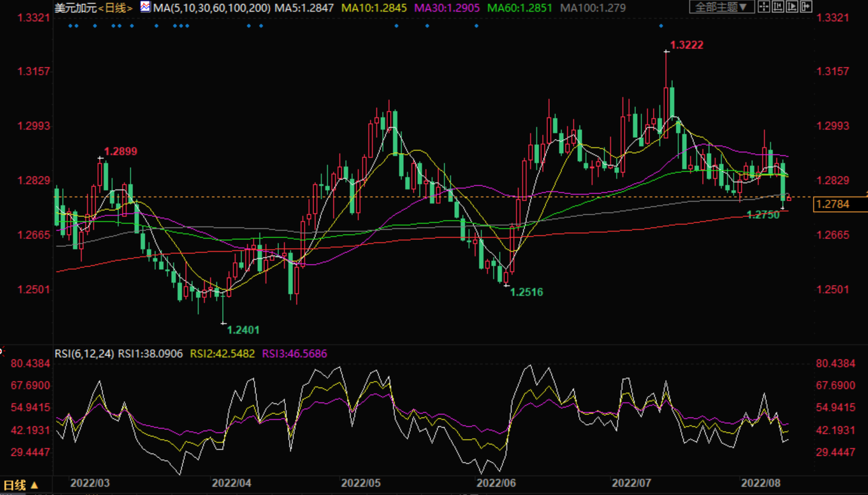Click the MA30:1.2905 magenta legend value
The width and height of the screenshot is (868, 495).
(x=447, y=8)
